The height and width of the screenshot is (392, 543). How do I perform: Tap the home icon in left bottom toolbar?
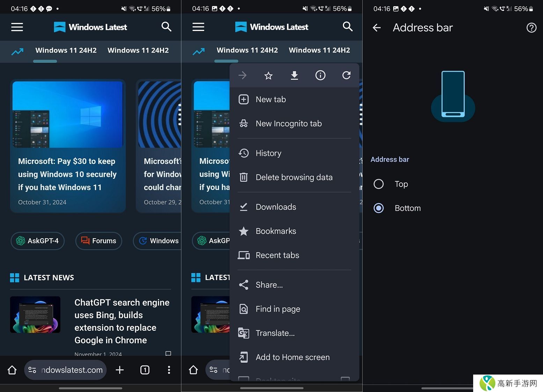[x=12, y=370]
